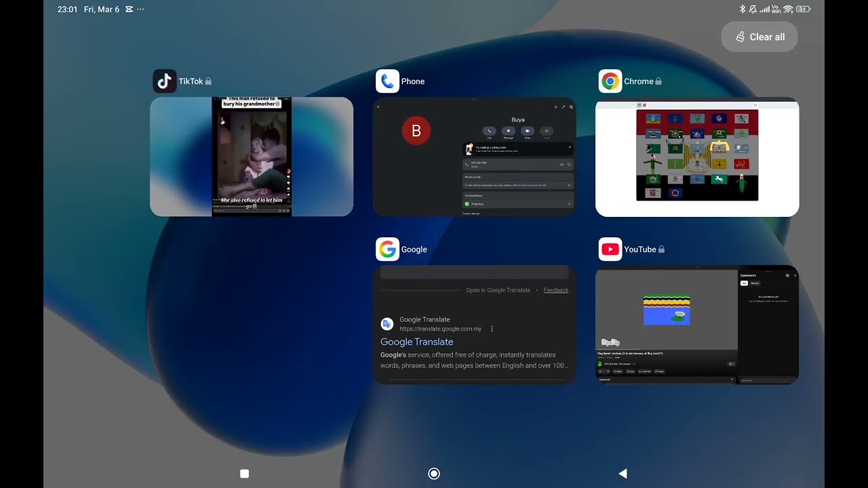Tap the 23:01 clock in status bar
The height and width of the screenshot is (488, 868).
(x=68, y=9)
